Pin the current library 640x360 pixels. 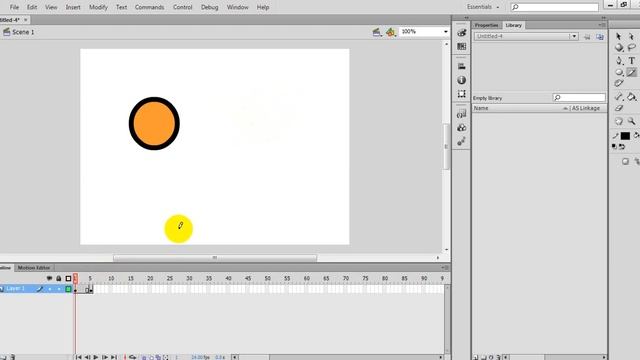point(587,37)
